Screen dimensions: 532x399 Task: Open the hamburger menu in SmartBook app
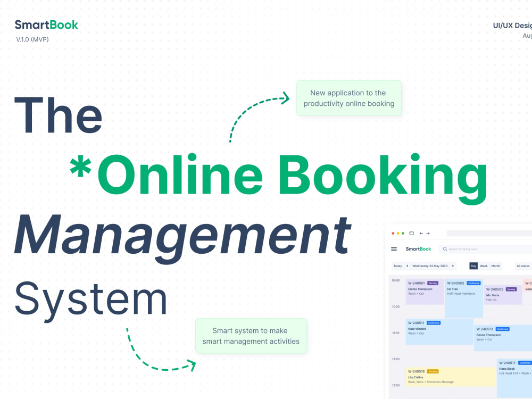click(394, 249)
